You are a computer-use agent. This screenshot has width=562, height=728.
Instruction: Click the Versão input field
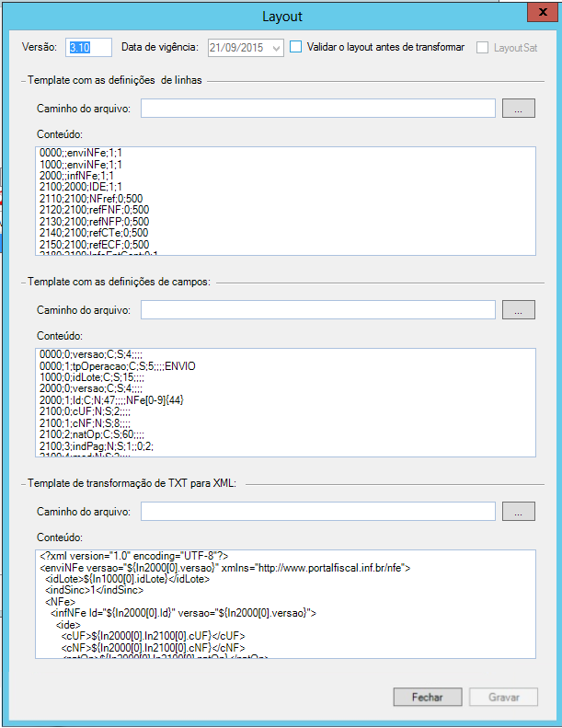(89, 47)
